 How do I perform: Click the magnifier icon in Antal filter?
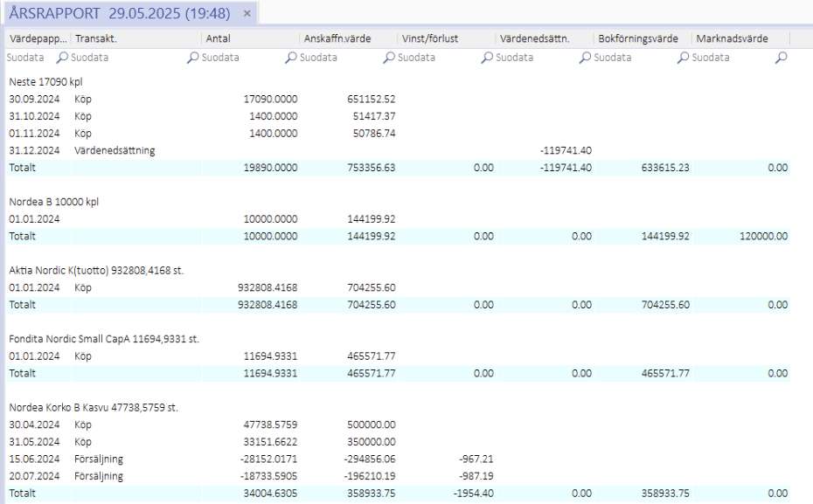click(290, 58)
